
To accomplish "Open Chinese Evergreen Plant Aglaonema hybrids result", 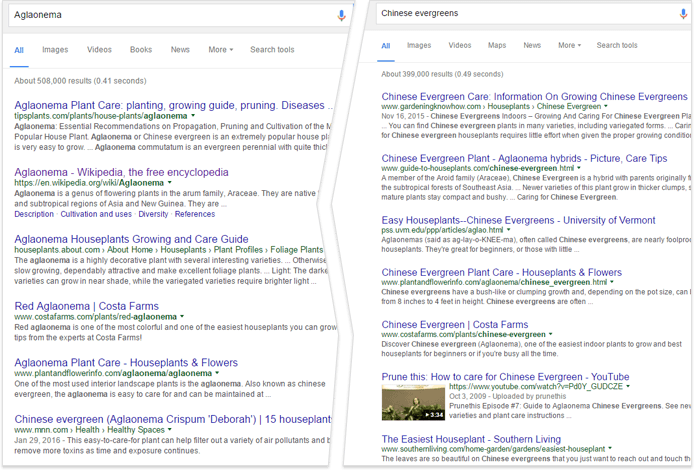I will tap(524, 158).
